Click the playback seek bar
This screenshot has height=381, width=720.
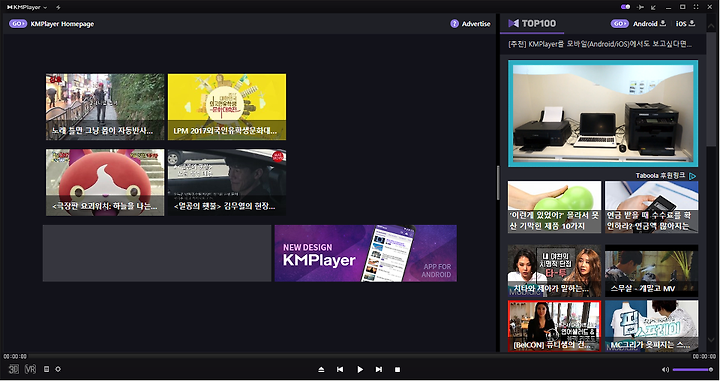coord(360,356)
